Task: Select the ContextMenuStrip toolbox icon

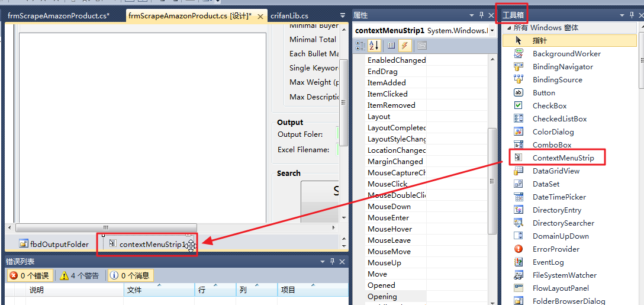Action: 519,158
